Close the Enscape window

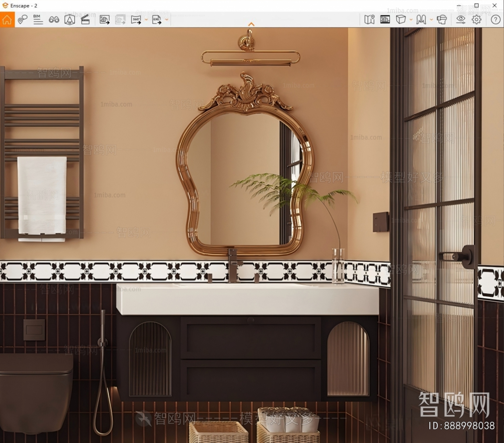pyautogui.click(x=494, y=5)
